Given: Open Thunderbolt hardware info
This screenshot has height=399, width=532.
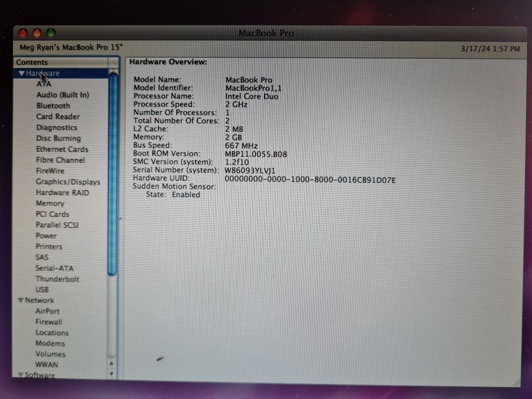Looking at the screenshot, I should 58,279.
